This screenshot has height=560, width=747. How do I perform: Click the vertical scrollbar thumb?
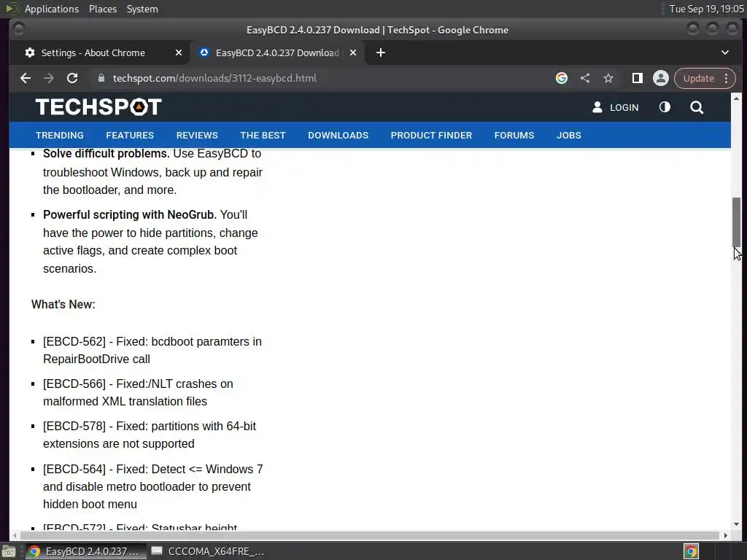[737, 222]
